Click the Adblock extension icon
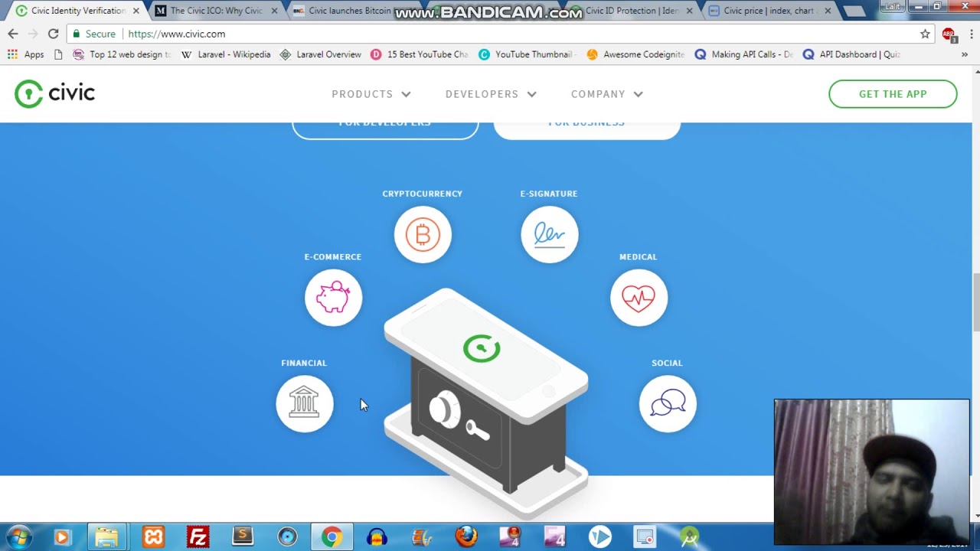The image size is (980, 551). (949, 34)
